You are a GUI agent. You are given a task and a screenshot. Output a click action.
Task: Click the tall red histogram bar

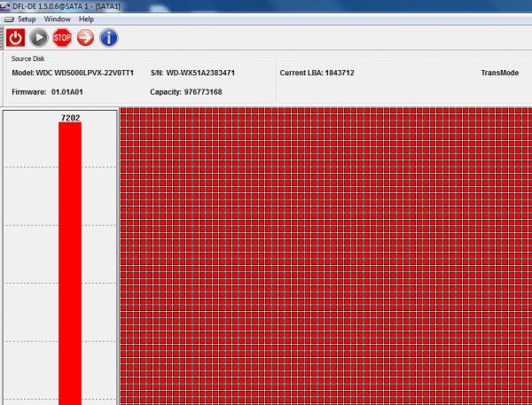coord(70,263)
